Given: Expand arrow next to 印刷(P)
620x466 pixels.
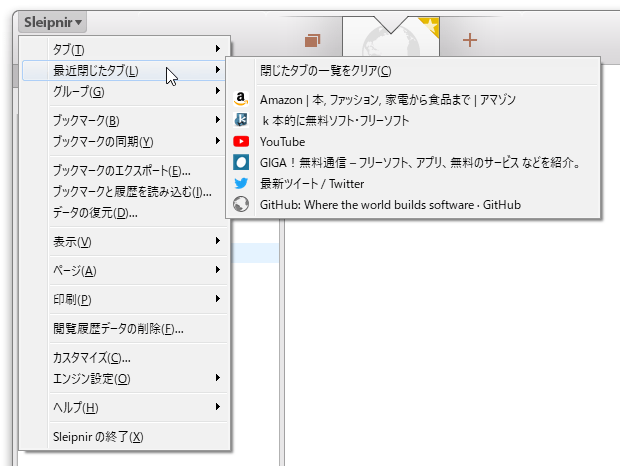Looking at the screenshot, I should point(218,298).
